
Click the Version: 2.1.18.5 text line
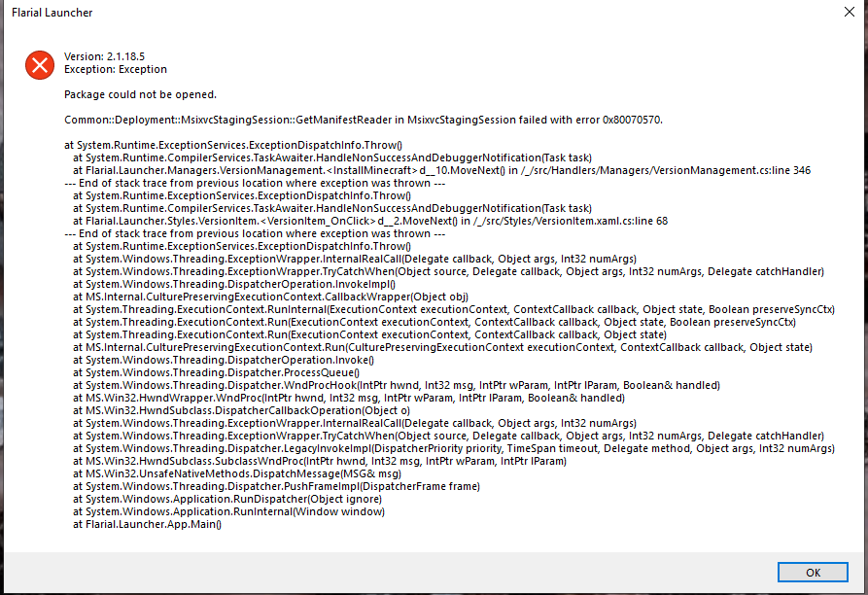point(104,56)
